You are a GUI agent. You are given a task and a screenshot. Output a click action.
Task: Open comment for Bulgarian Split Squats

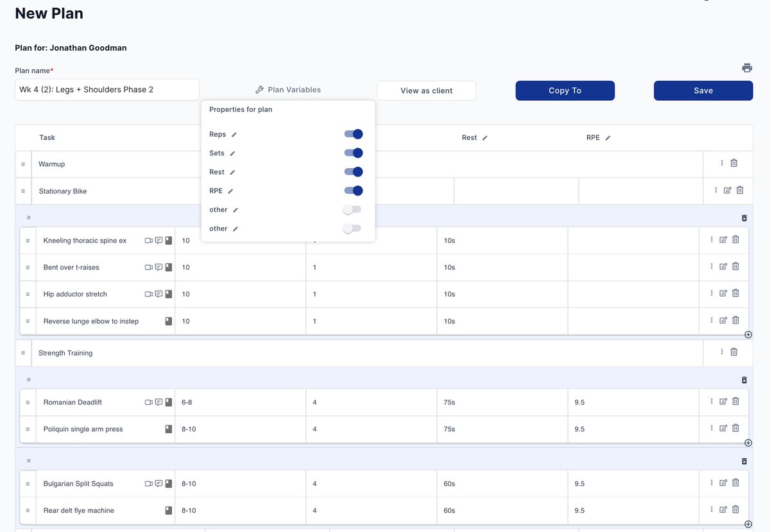pyautogui.click(x=158, y=483)
